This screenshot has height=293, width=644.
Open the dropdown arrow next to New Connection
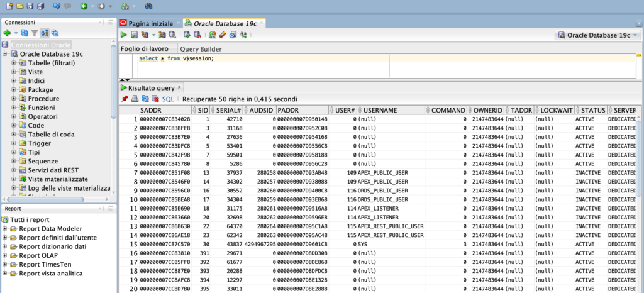(x=16, y=33)
